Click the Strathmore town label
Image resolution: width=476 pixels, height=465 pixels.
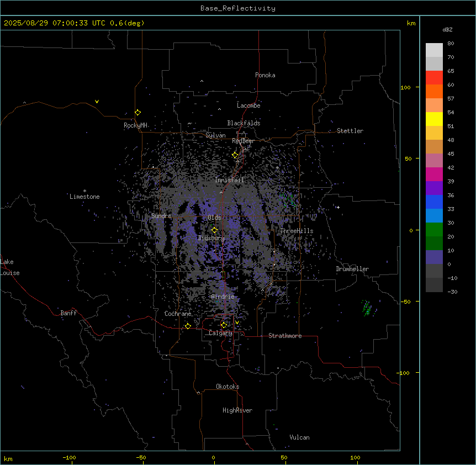click(285, 336)
